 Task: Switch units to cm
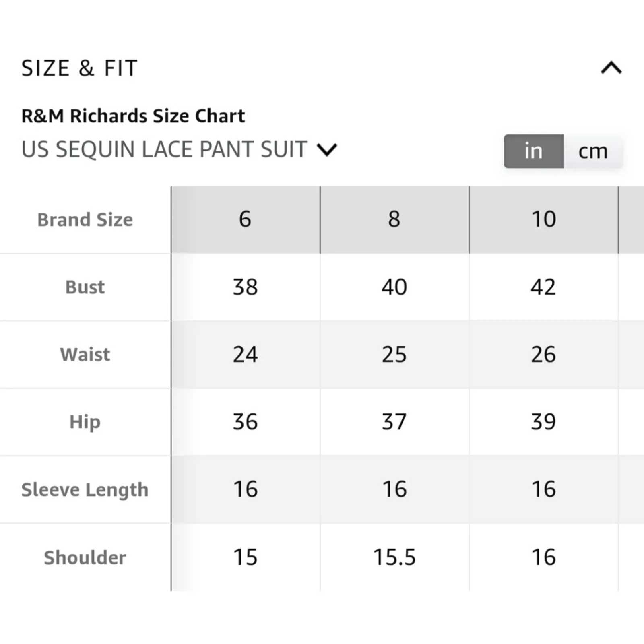click(593, 151)
